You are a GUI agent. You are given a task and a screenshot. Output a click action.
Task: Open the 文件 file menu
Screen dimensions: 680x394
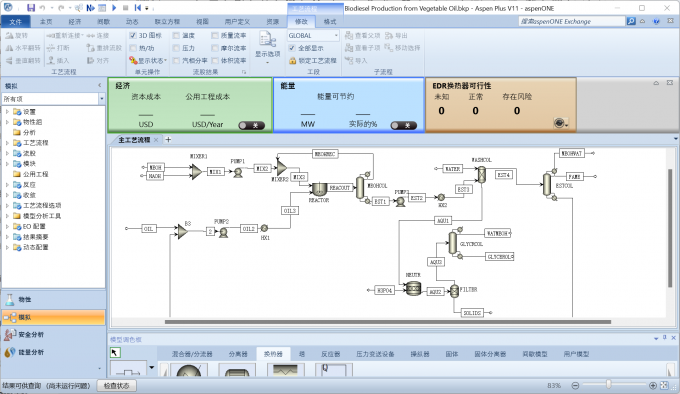(16, 22)
